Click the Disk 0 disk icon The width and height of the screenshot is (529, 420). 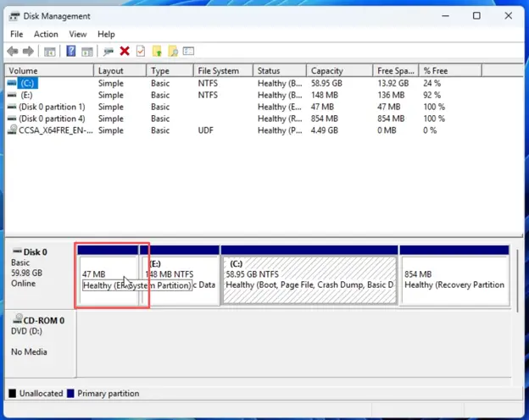pos(17,251)
